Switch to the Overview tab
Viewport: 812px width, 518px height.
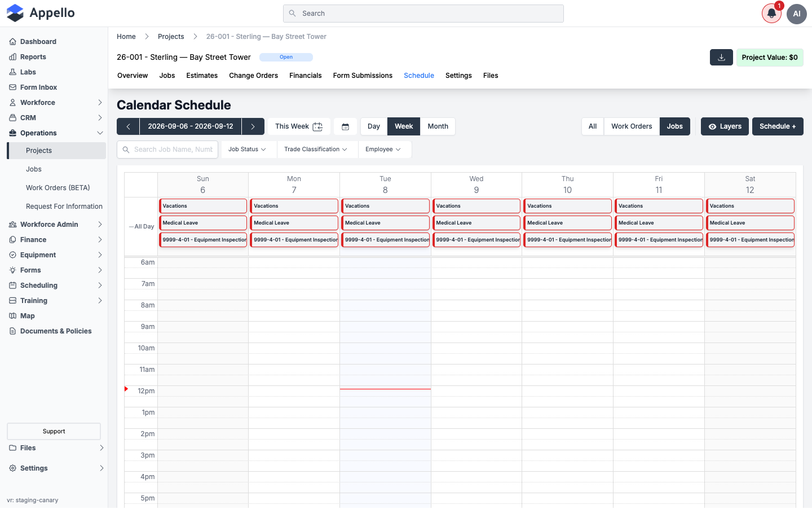point(133,76)
